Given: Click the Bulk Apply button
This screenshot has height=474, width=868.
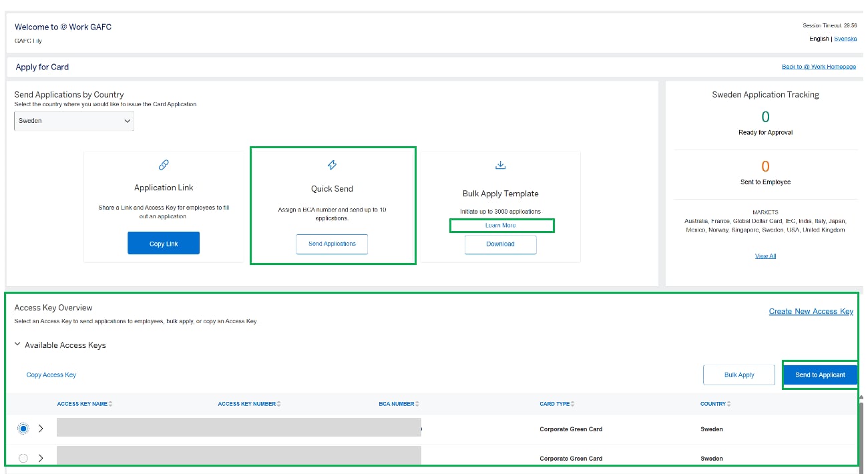Looking at the screenshot, I should point(738,375).
